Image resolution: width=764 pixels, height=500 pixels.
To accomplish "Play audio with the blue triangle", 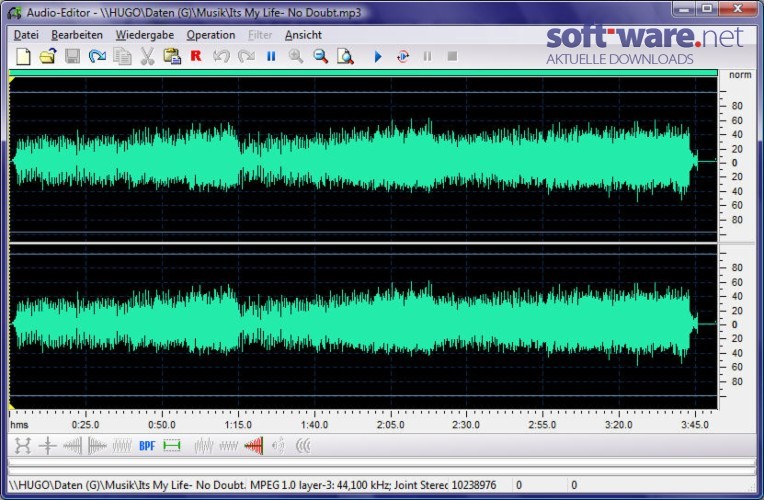I will click(378, 57).
